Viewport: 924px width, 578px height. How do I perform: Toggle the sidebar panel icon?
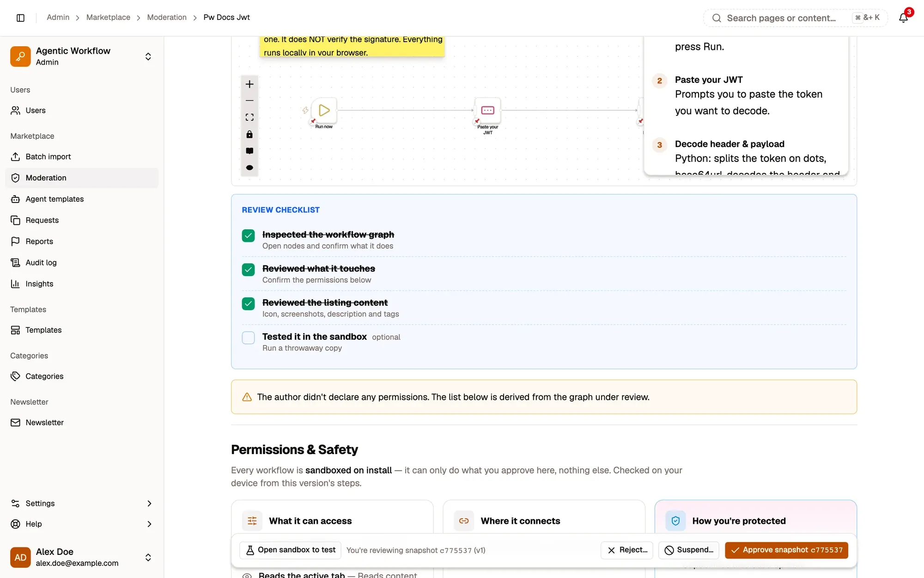pyautogui.click(x=20, y=18)
